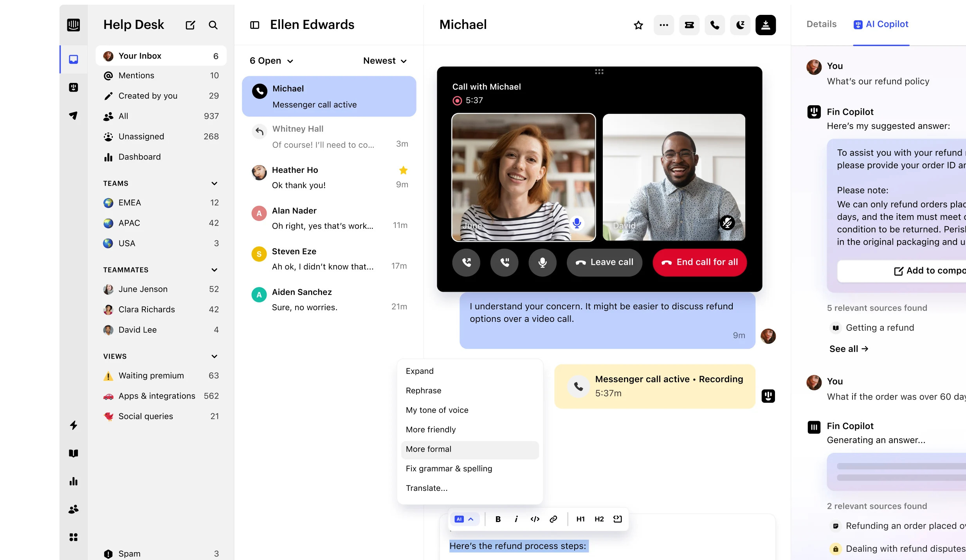Open the Newest sort dropdown
966x560 pixels.
(385, 61)
